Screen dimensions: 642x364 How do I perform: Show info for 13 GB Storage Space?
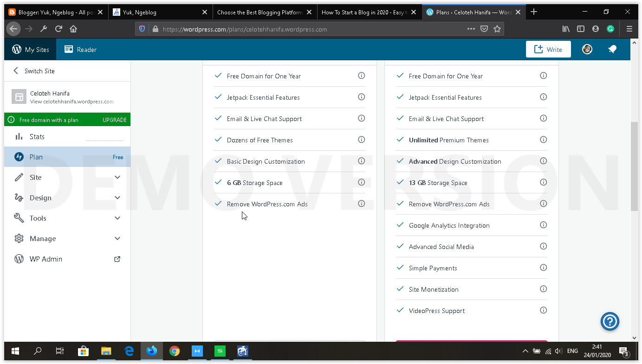point(544,182)
